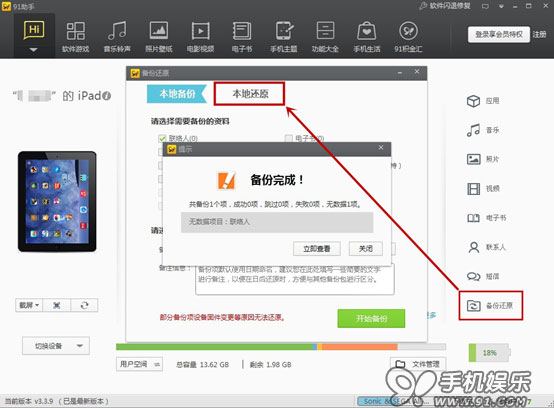The image size is (554, 408).
Task: Click 登录享会员特权 login button
Action: click(499, 34)
